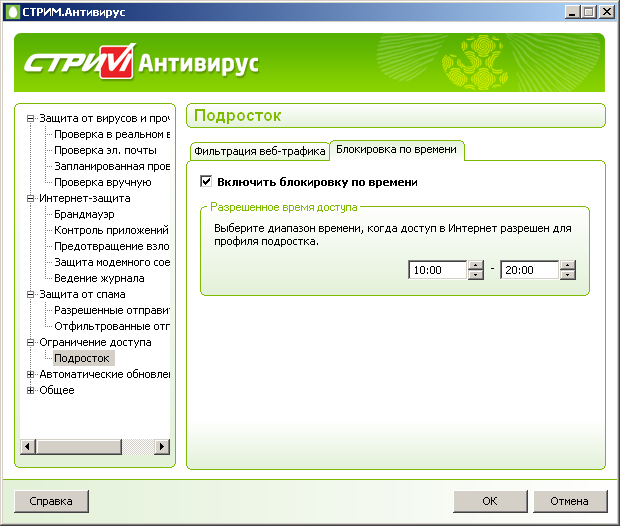
Task: Cancel with the Отмена button
Action: (x=570, y=501)
